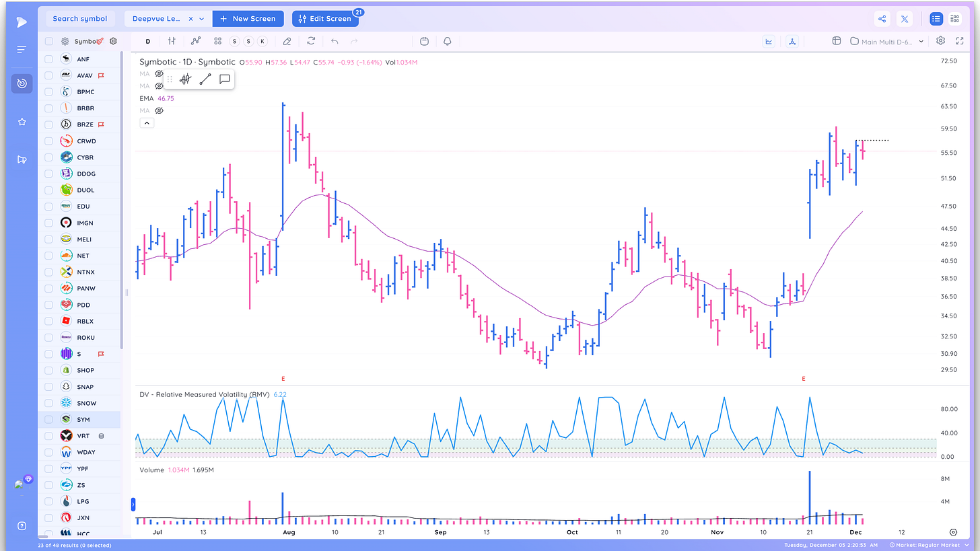The width and height of the screenshot is (980, 551).
Task: Open favorites star icon in sidebar
Action: coord(22,122)
